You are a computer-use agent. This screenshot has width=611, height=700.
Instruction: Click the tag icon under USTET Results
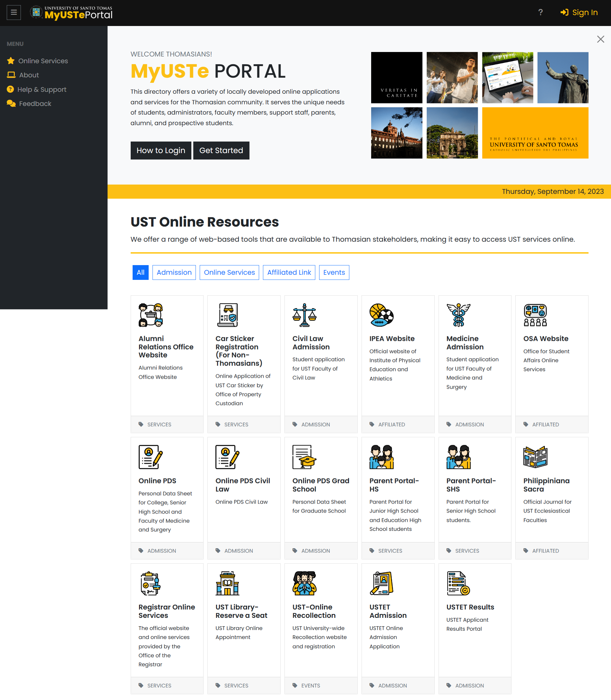[449, 685]
